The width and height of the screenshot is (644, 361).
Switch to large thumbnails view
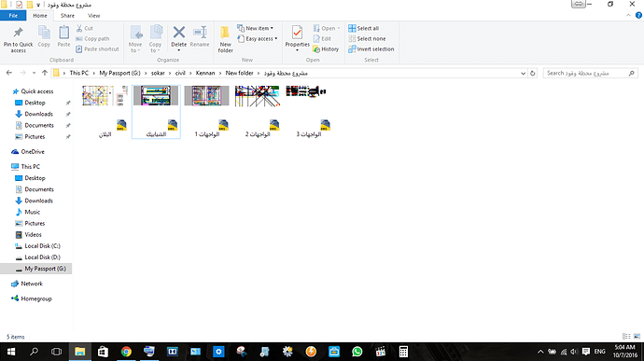tap(637, 337)
